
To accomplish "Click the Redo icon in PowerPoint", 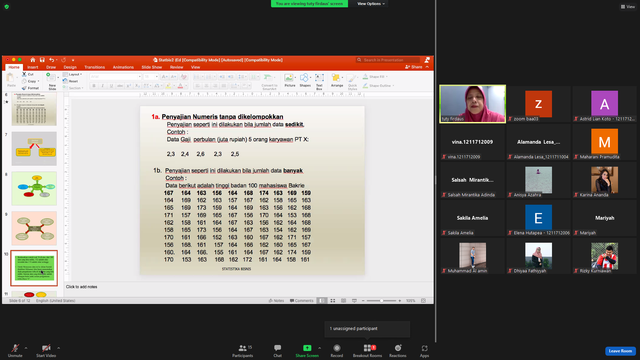I will pyautogui.click(x=63, y=60).
